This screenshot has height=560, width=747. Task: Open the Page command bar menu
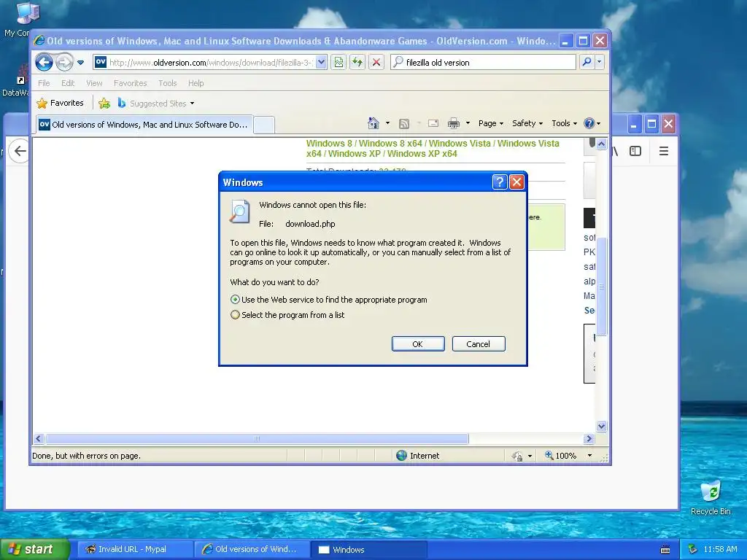point(491,123)
